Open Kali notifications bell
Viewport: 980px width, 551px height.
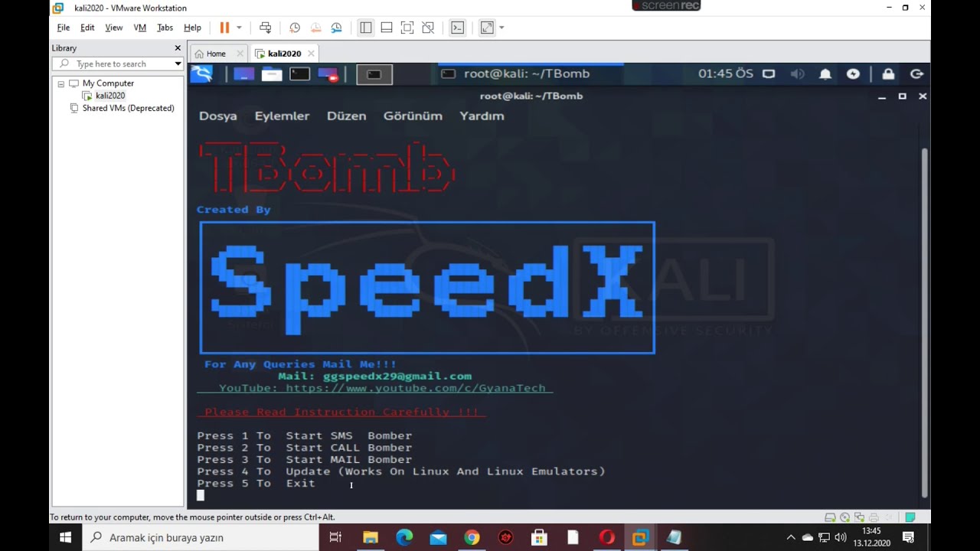pyautogui.click(x=825, y=73)
